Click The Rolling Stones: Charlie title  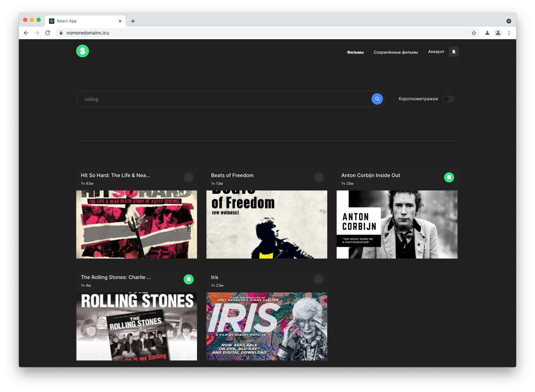116,277
